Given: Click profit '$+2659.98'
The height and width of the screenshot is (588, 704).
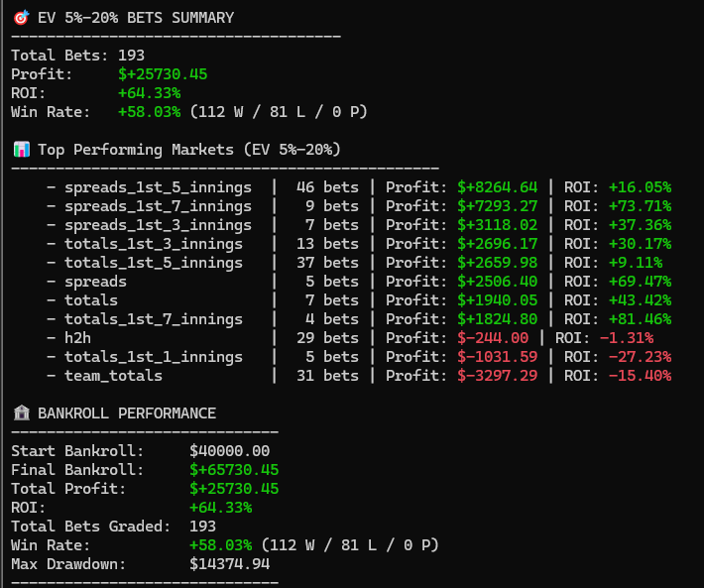Looking at the screenshot, I should pos(497,263).
